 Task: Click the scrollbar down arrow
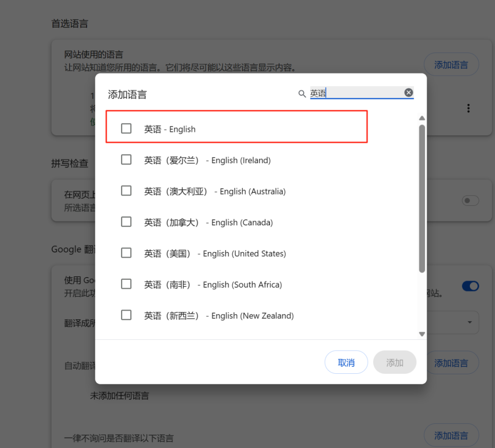[422, 334]
